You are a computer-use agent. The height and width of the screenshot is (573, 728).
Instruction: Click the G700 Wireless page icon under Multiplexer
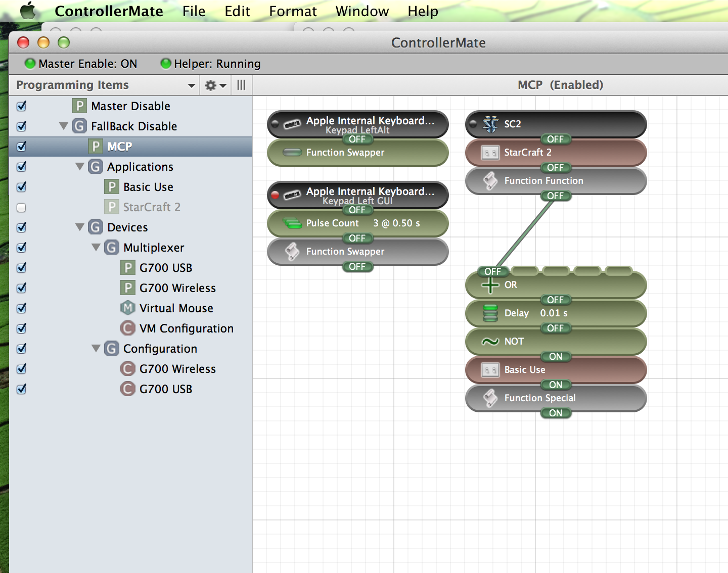coord(127,288)
